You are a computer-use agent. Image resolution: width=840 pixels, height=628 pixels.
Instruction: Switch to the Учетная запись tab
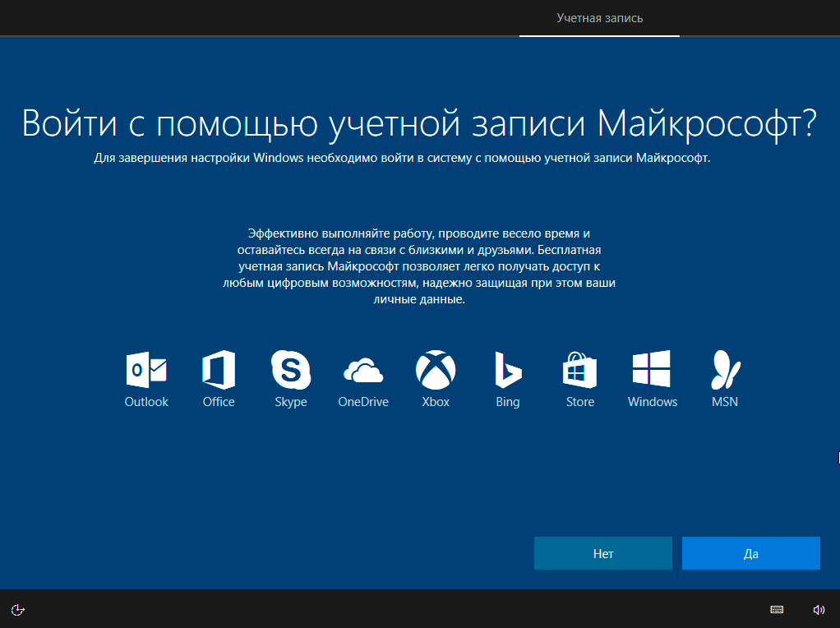(599, 18)
